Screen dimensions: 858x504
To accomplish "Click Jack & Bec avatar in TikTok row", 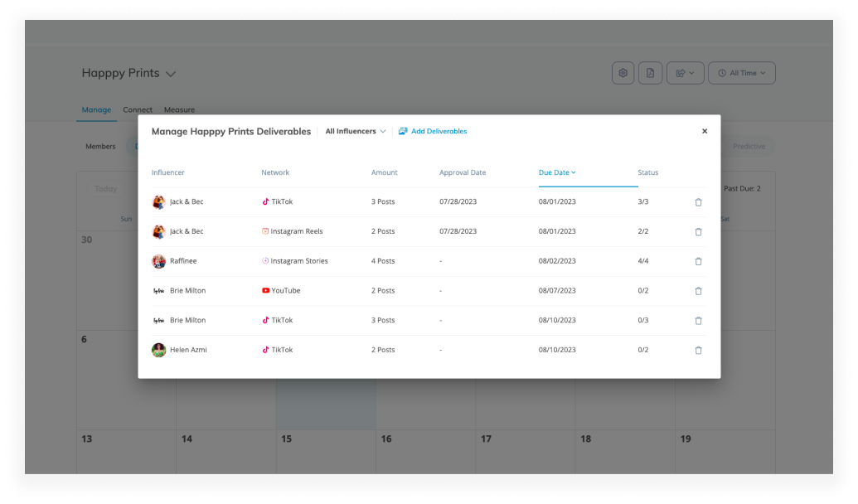I will [x=158, y=202].
